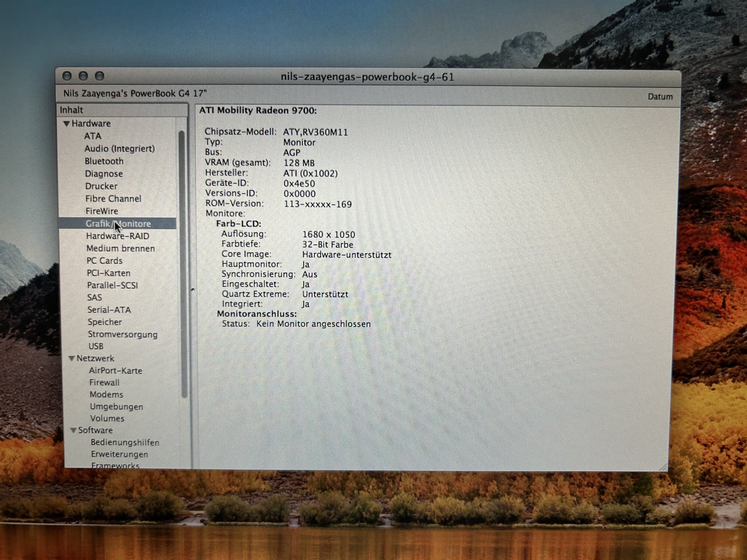Select ATA in the sidebar
Image resolution: width=747 pixels, height=560 pixels.
pyautogui.click(x=93, y=136)
